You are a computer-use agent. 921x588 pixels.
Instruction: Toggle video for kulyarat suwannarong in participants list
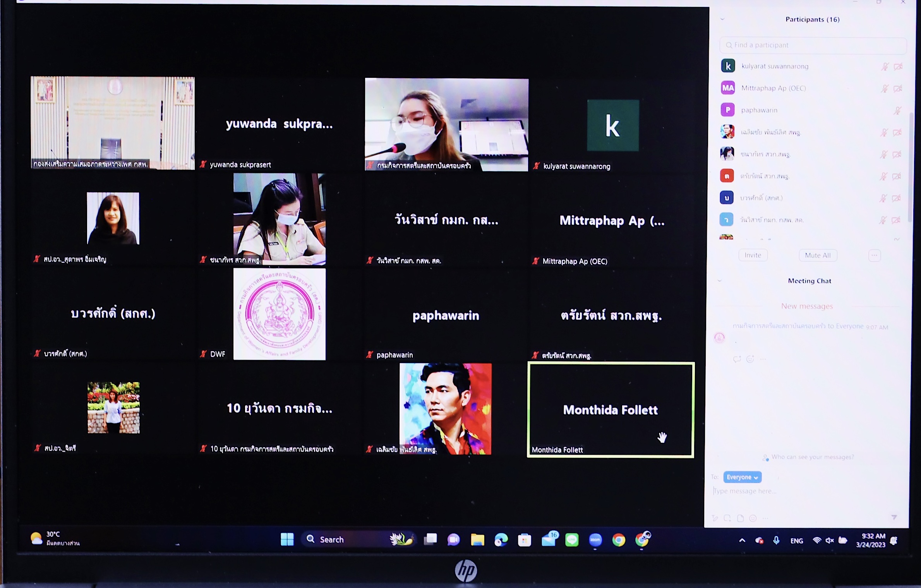[898, 67]
